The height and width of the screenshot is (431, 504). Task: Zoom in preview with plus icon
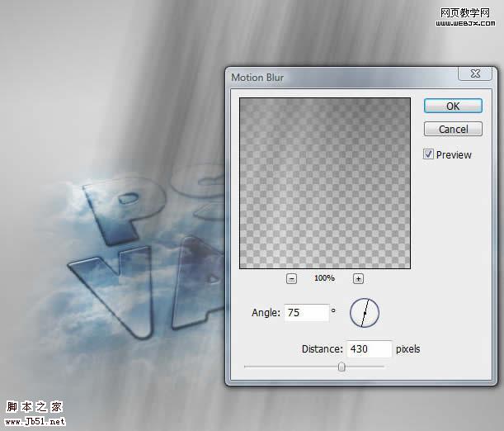pyautogui.click(x=358, y=278)
